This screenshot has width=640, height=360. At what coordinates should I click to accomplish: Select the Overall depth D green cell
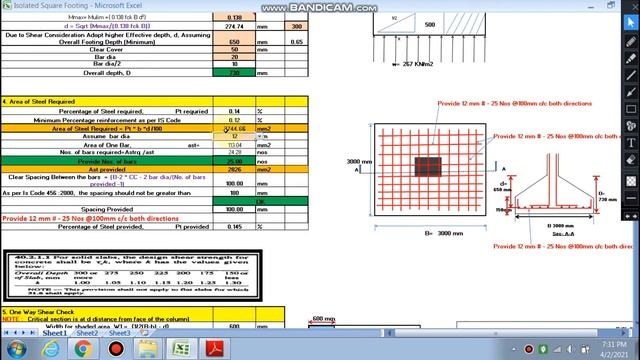[x=234, y=73]
